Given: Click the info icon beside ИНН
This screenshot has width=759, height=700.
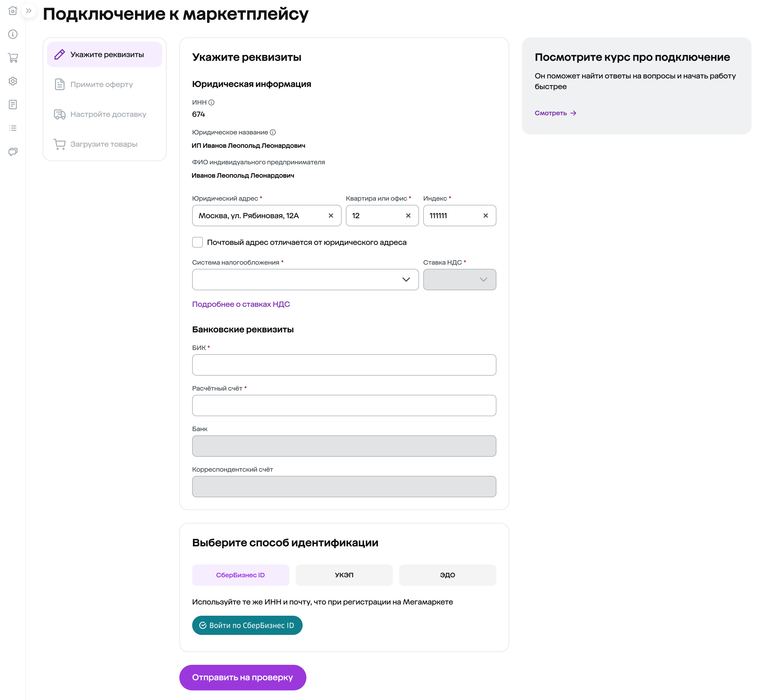Looking at the screenshot, I should (x=211, y=102).
